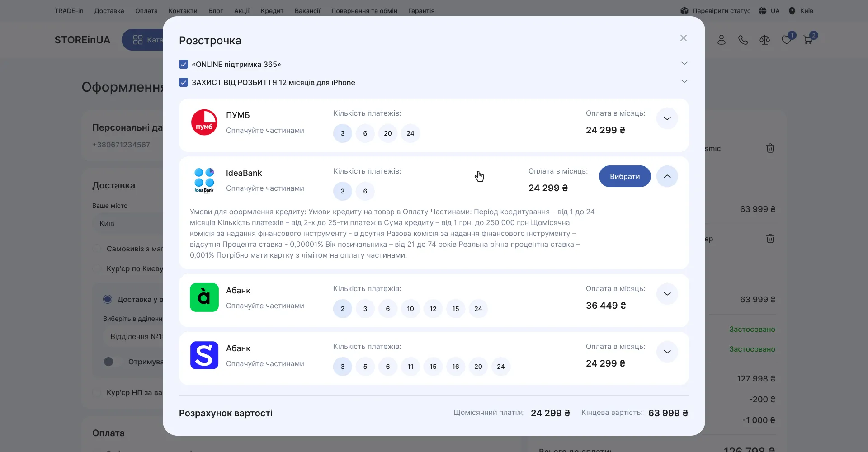
Task: Uncheck «ONLINE підтримка 365» checkbox
Action: 184,64
